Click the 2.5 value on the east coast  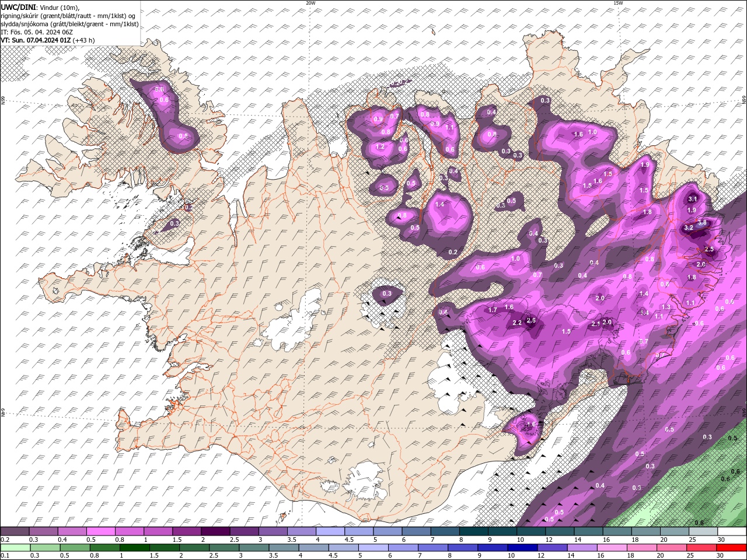pos(709,249)
